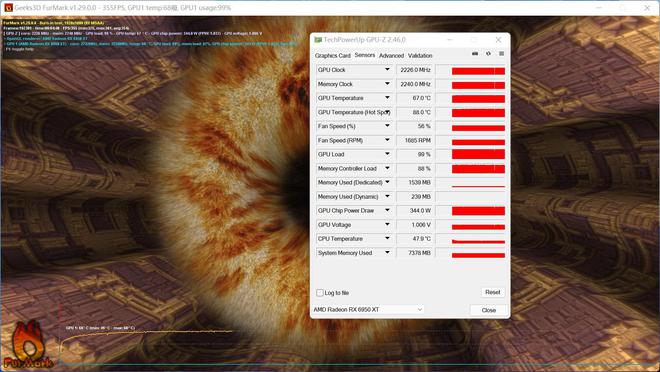This screenshot has width=660, height=372.
Task: Open the GPU-Z hamburger menu icon
Action: [x=501, y=54]
